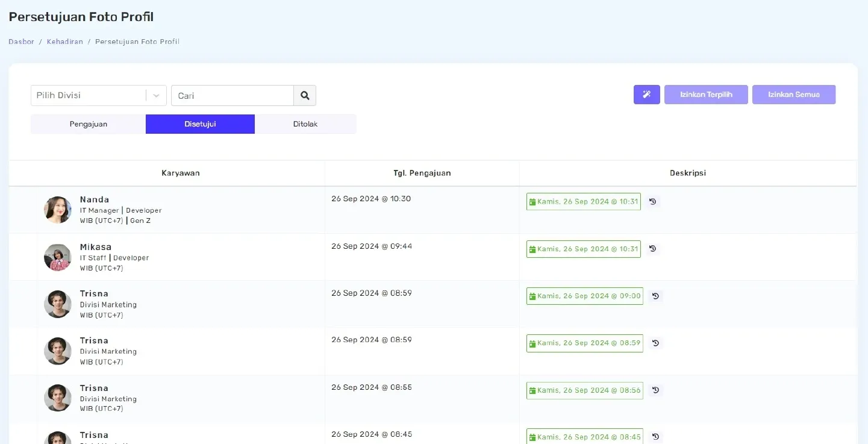Screen dimensions: 868x444
Task: Click the Izinkan Terpilih button
Action: click(x=706, y=95)
